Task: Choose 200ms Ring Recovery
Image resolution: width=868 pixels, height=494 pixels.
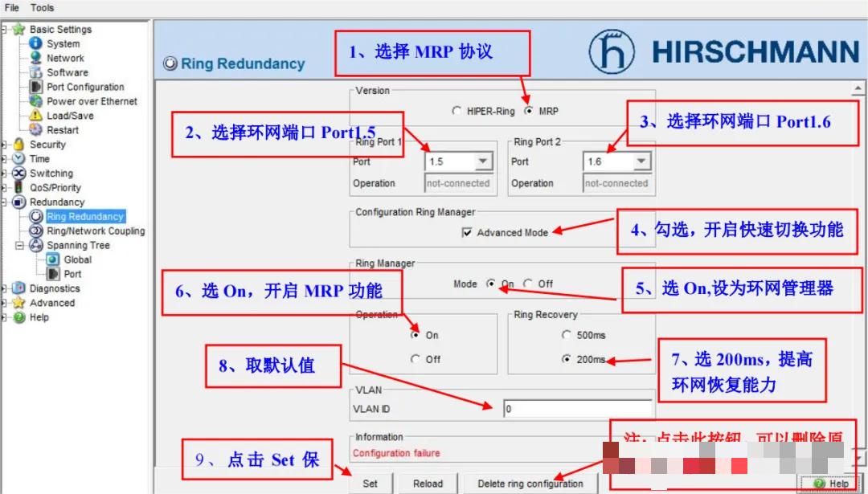Action: [567, 359]
